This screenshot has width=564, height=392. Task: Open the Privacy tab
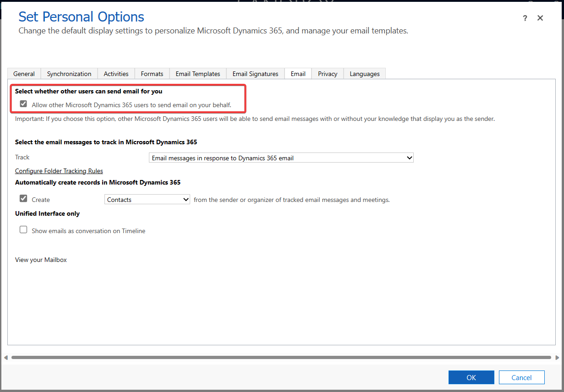click(328, 74)
